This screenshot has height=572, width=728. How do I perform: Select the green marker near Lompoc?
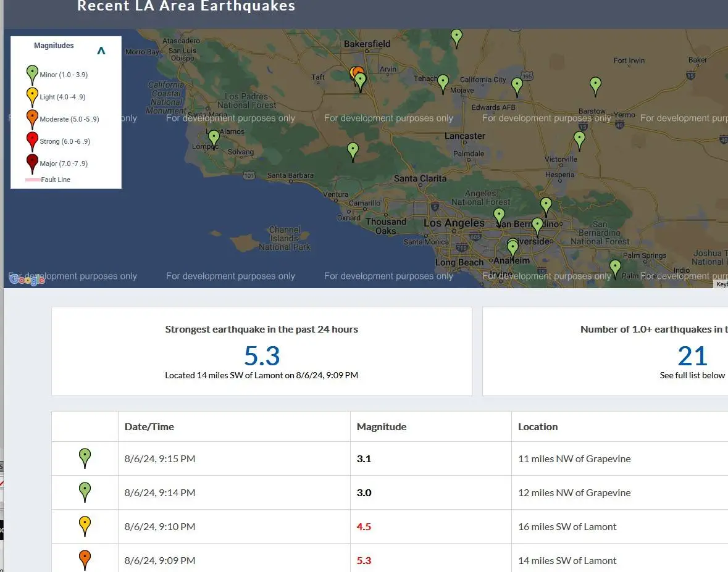tap(214, 138)
